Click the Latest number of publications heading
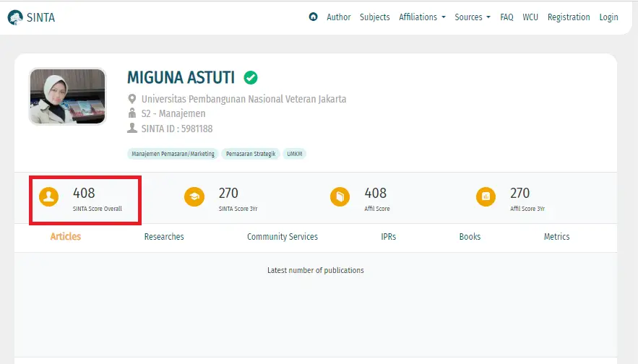 pos(316,270)
